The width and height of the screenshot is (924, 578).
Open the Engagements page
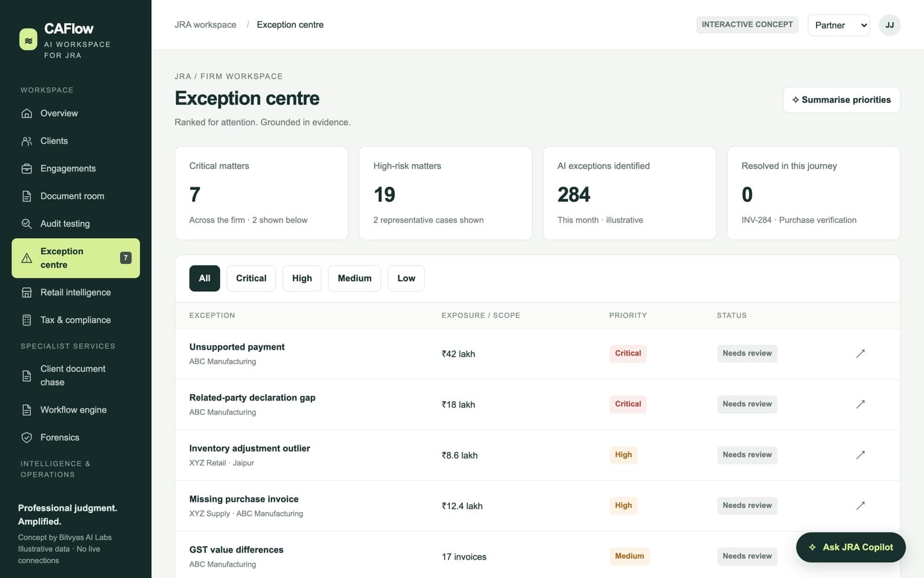(76, 169)
